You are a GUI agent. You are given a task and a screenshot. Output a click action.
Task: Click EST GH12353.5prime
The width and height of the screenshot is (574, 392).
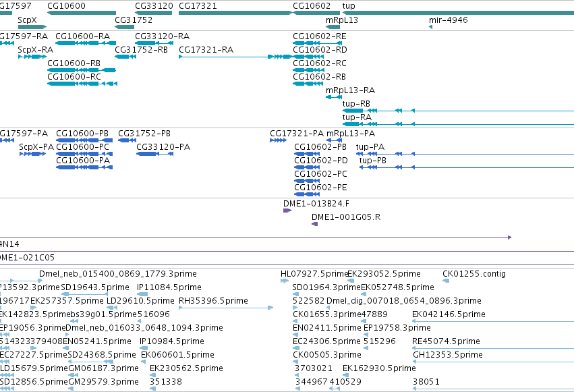[x=448, y=356]
